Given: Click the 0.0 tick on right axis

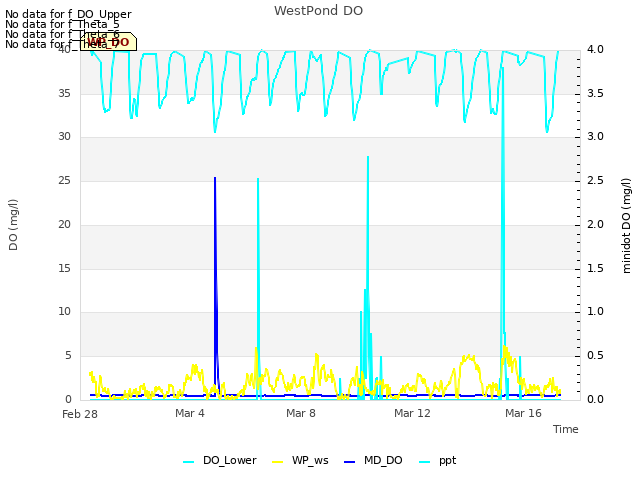Looking at the screenshot, I should [x=595, y=400].
